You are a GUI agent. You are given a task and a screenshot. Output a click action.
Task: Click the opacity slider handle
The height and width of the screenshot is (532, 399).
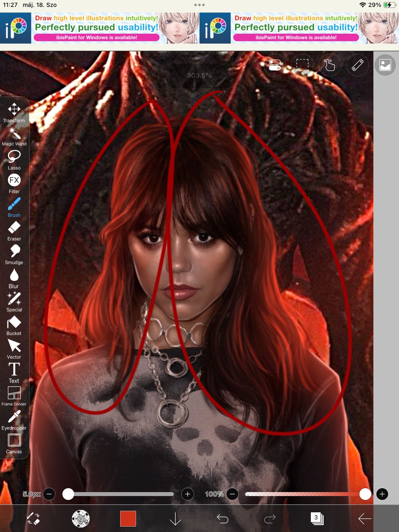365,494
